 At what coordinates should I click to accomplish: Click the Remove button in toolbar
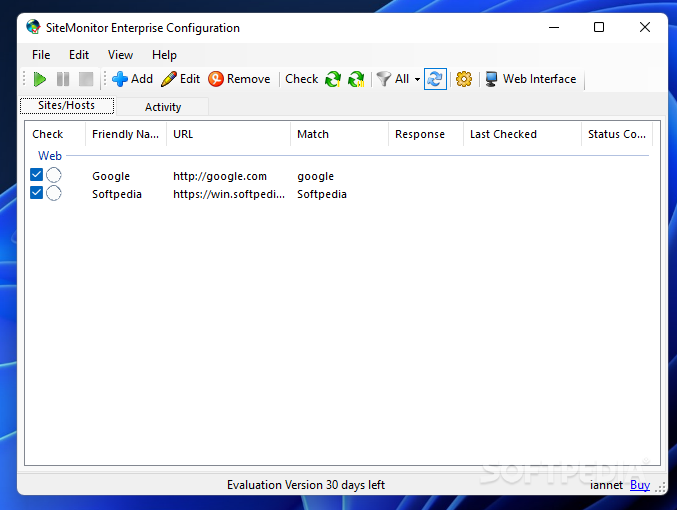[239, 79]
